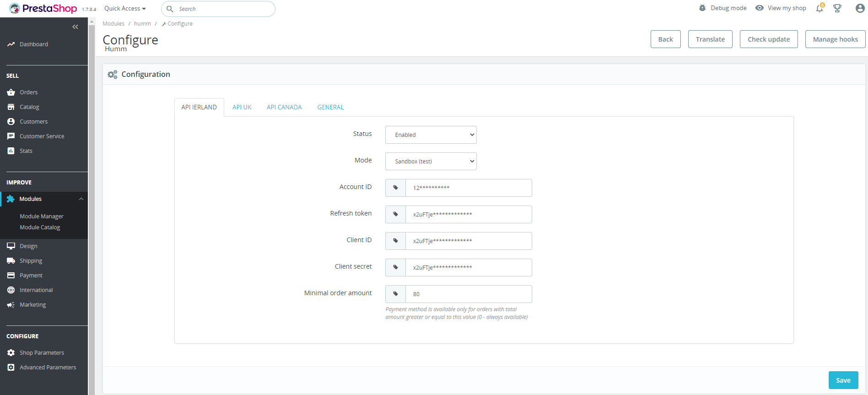Focus the Client secret input field
Viewport: 868px width, 395px height.
[469, 267]
